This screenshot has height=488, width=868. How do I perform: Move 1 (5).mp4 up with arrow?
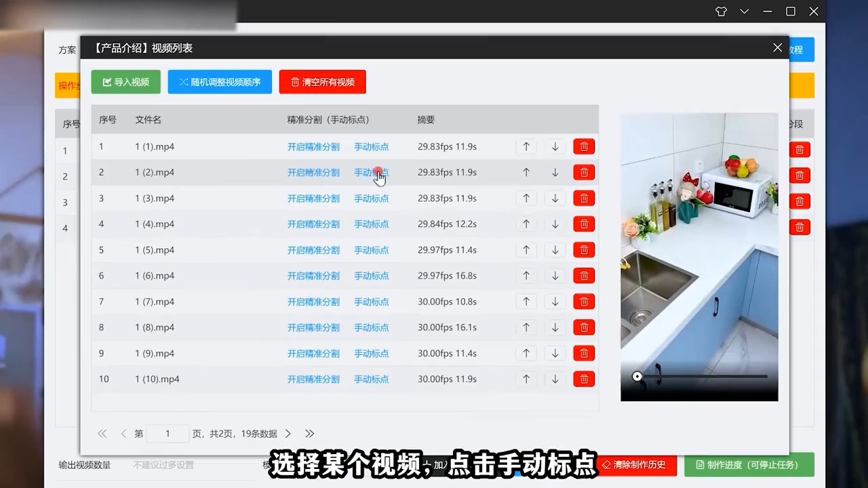526,249
